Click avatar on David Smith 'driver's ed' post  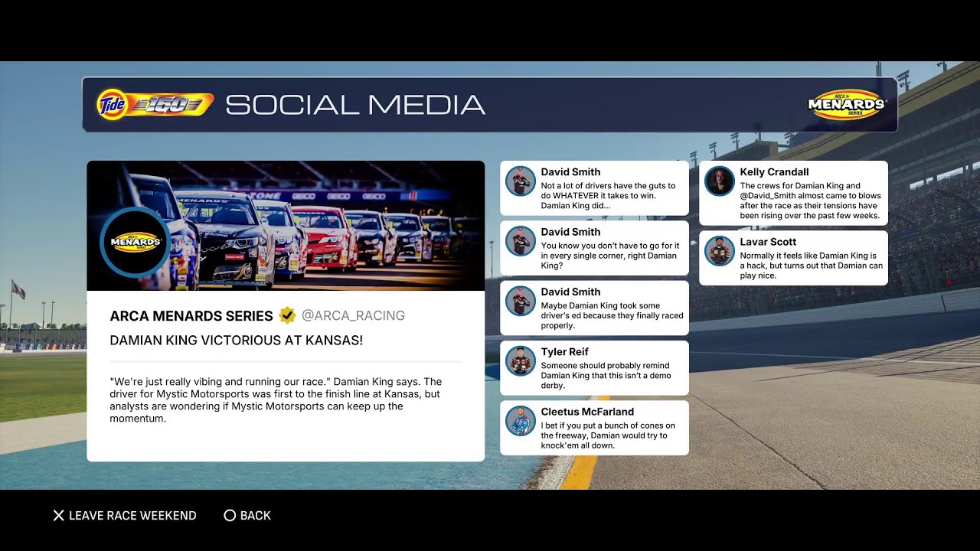point(521,301)
